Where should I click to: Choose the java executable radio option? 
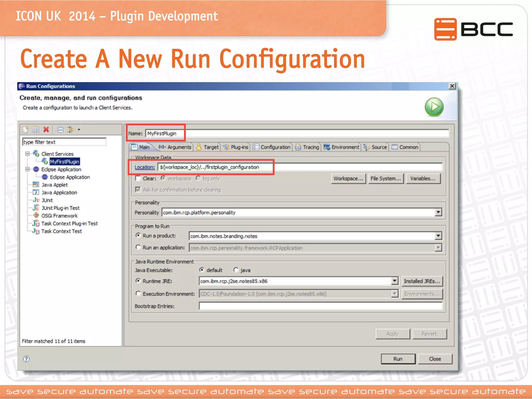(236, 270)
